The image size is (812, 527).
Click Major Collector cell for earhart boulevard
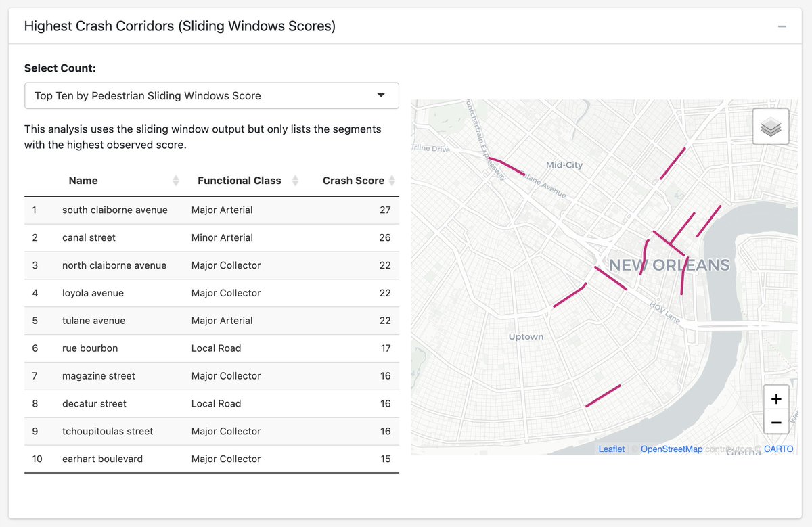tap(226, 459)
